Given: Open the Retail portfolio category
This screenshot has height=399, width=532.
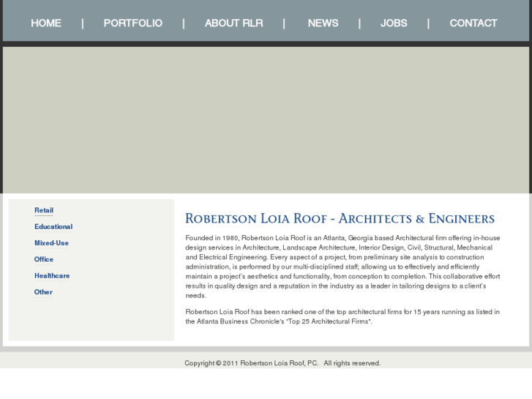Looking at the screenshot, I should pos(44,210).
